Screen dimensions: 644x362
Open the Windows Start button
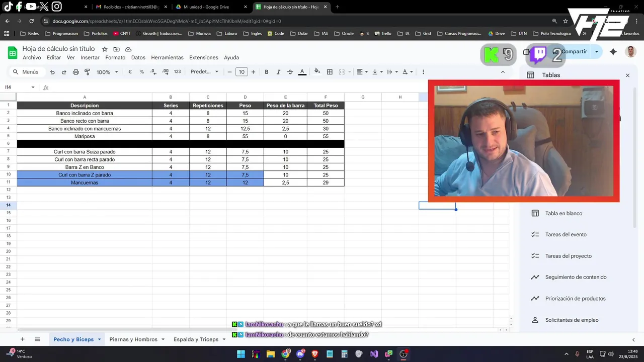click(x=241, y=354)
